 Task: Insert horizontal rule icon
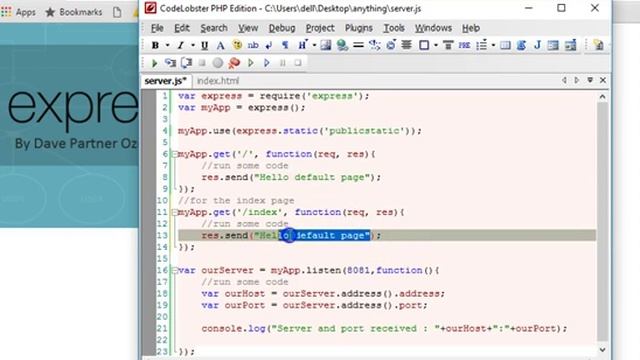click(358, 45)
